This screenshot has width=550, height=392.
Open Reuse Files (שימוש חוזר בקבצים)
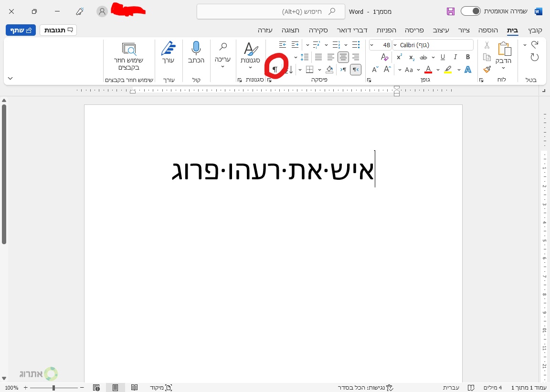pos(129,56)
